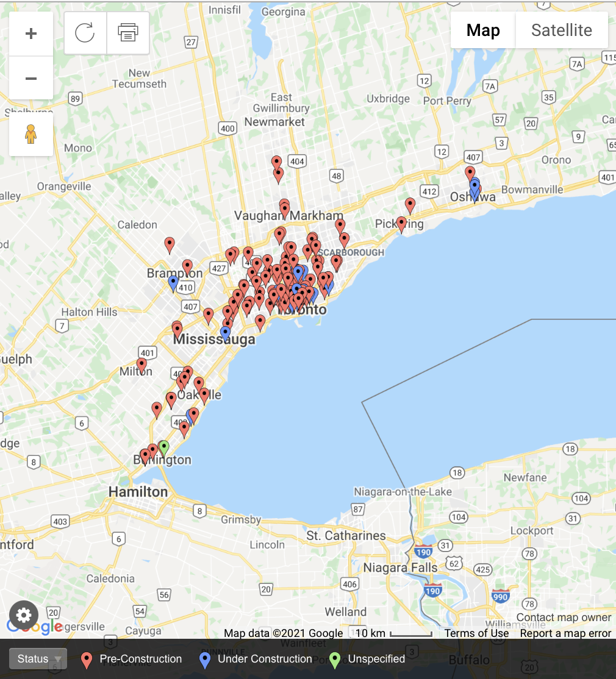
Task: Select the red marker near Milton
Action: (x=141, y=365)
